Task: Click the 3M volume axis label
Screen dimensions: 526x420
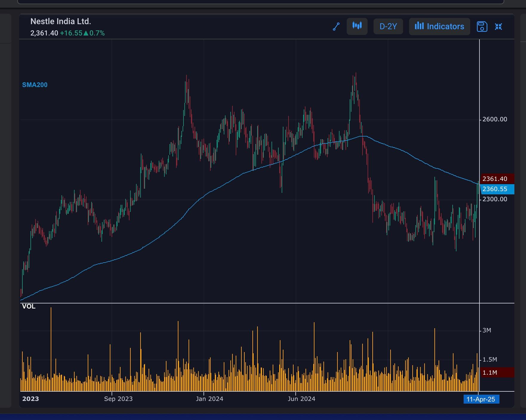Action: tap(487, 330)
